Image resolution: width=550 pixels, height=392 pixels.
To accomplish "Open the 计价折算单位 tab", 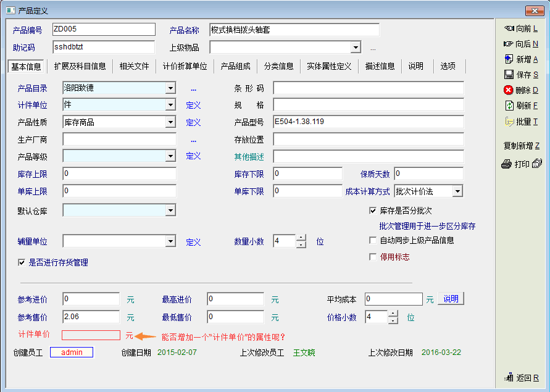I will click(x=185, y=66).
